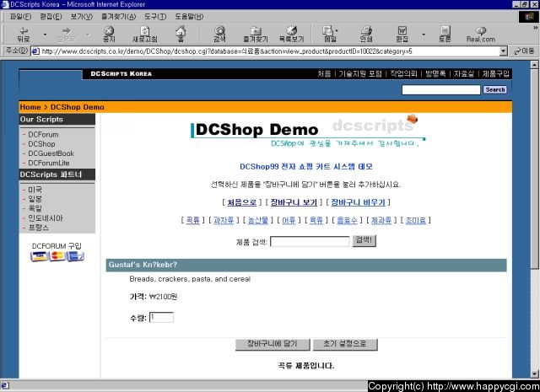This screenshot has height=392, width=540.
Task: Click the Home breadcrumb link
Action: [x=30, y=107]
